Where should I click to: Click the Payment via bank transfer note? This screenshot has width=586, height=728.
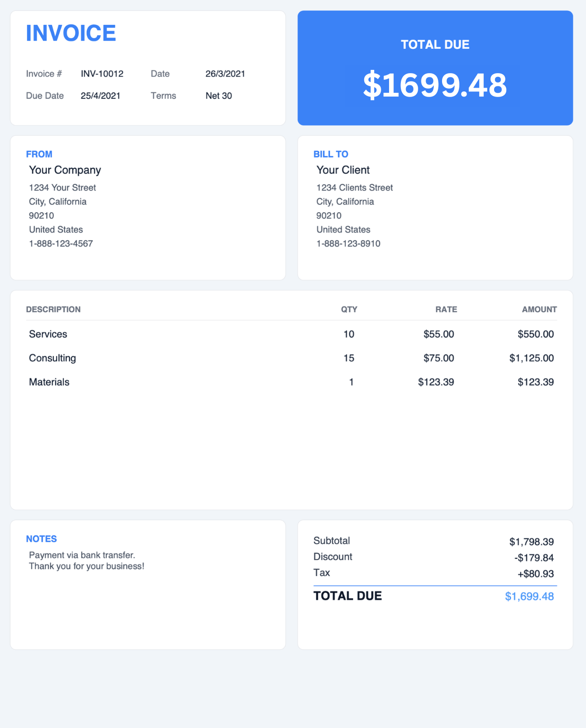[82, 555]
